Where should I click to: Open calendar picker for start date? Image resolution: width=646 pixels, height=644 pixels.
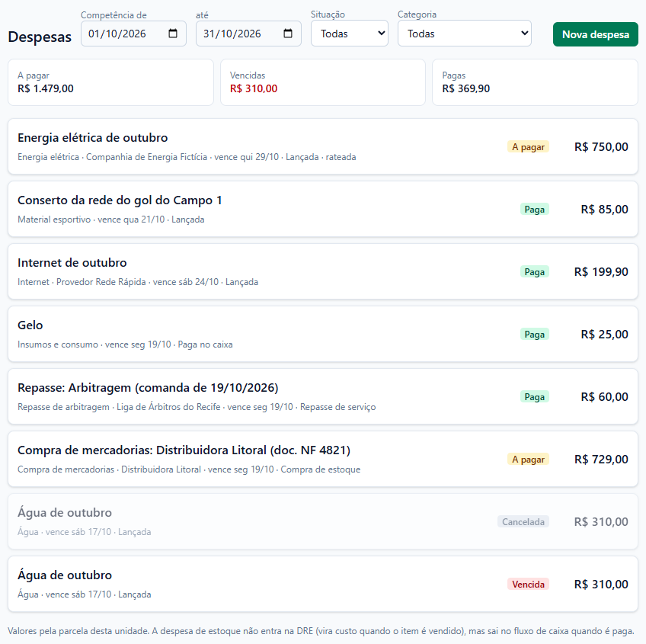(x=173, y=34)
